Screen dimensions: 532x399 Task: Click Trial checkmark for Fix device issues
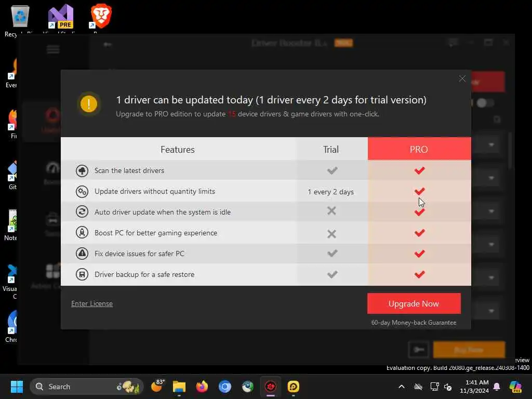point(332,253)
